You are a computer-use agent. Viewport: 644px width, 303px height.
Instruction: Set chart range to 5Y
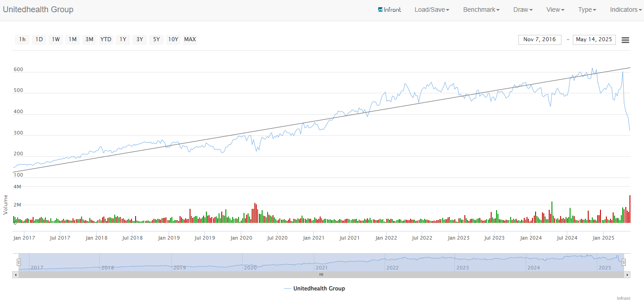[x=156, y=39]
